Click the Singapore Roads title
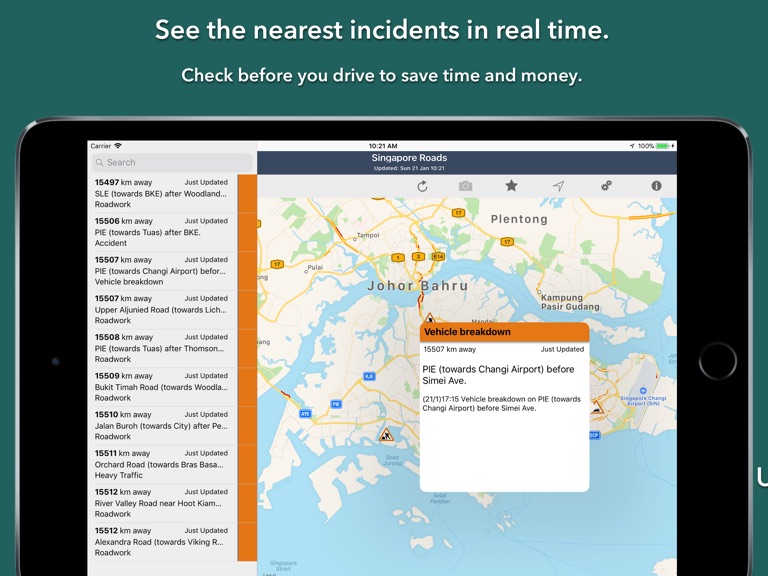This screenshot has height=576, width=768. (x=409, y=158)
